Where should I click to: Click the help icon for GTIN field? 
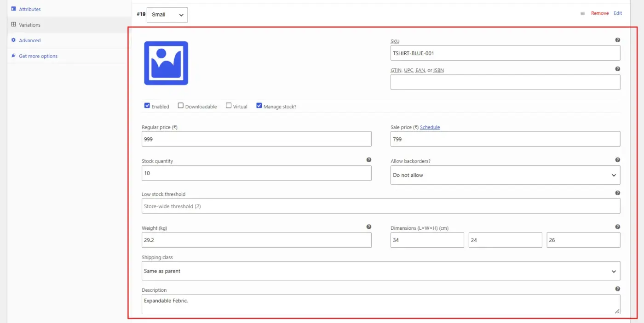pyautogui.click(x=617, y=69)
